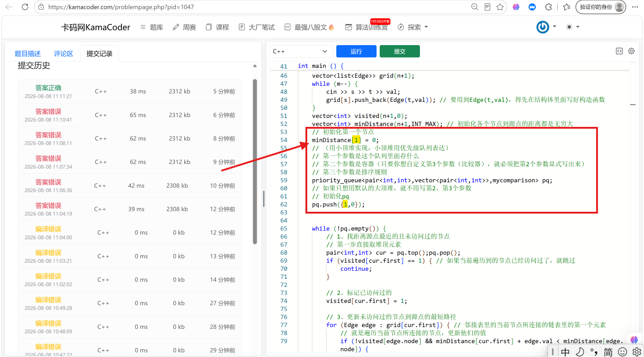The image size is (644, 357).
Task: Open the blue round extension icon
Action: coord(532,7)
